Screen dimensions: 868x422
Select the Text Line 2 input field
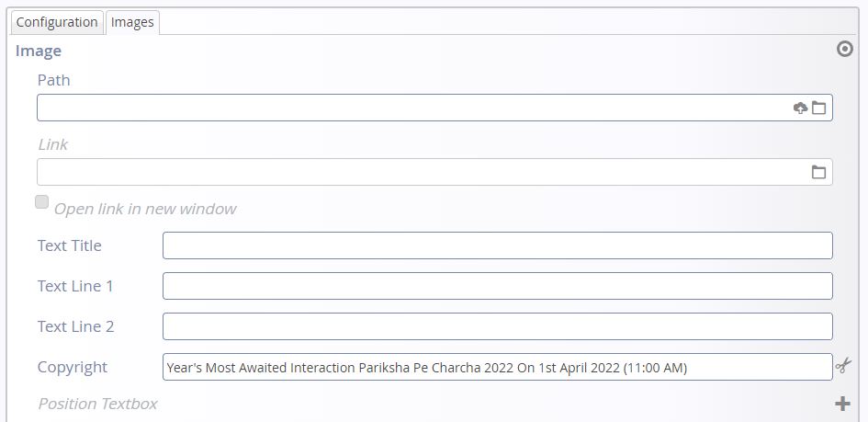(x=498, y=326)
